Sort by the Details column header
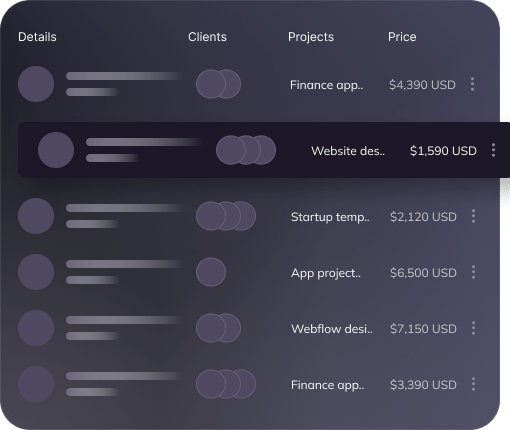The height and width of the screenshot is (430, 510). [x=37, y=37]
